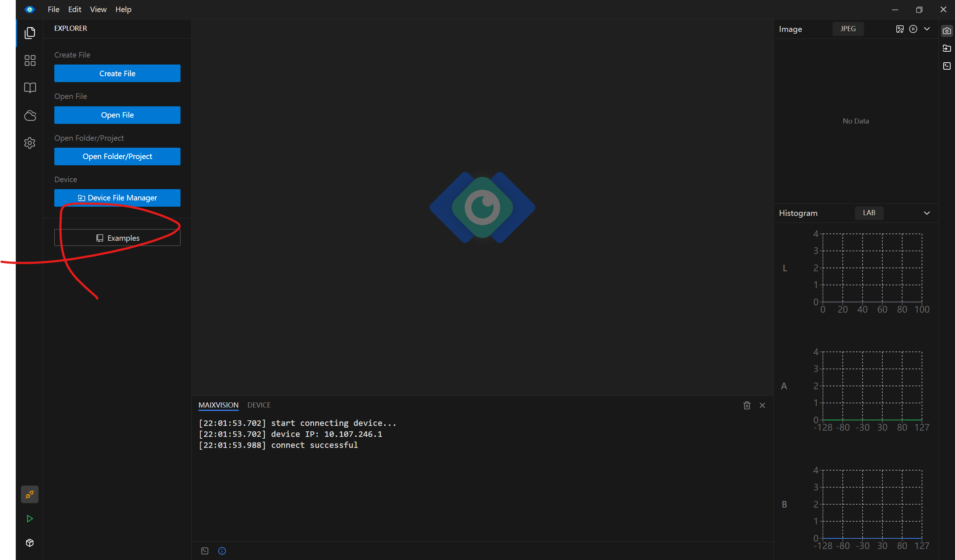955x560 pixels.
Task: Click the save image icon in Image panel
Action: 899,29
